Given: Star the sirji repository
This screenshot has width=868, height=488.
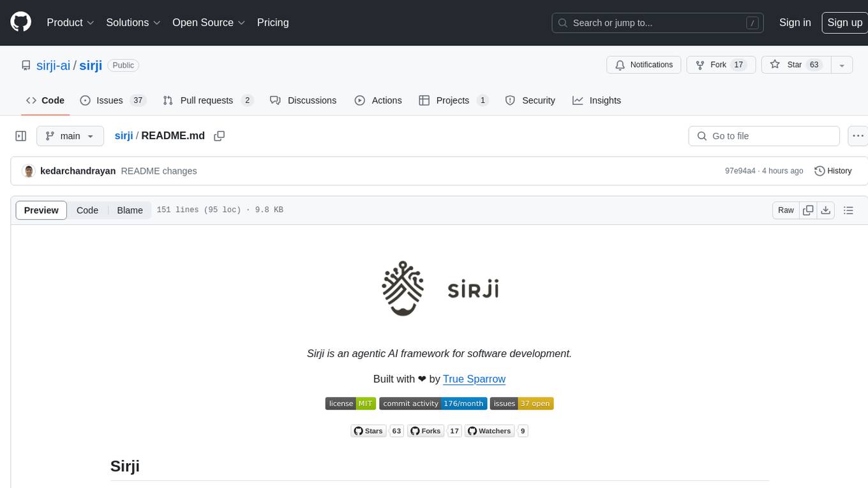Looking at the screenshot, I should click(x=796, y=65).
